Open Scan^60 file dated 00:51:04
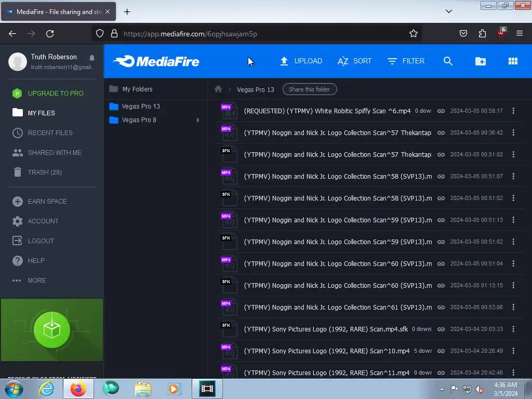Screen dimensions: 532x399 (x=338, y=263)
